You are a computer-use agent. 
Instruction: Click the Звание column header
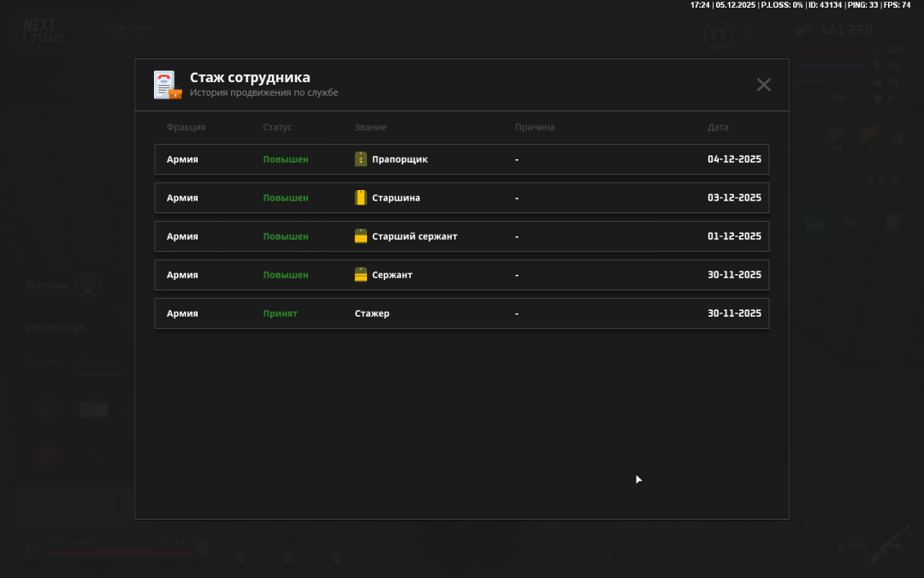[370, 128]
